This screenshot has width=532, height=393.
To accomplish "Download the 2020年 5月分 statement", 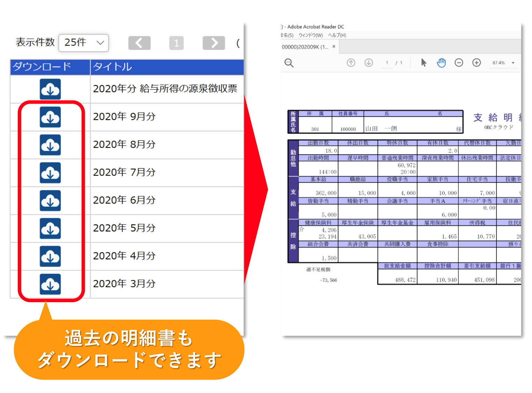I will pos(50,229).
